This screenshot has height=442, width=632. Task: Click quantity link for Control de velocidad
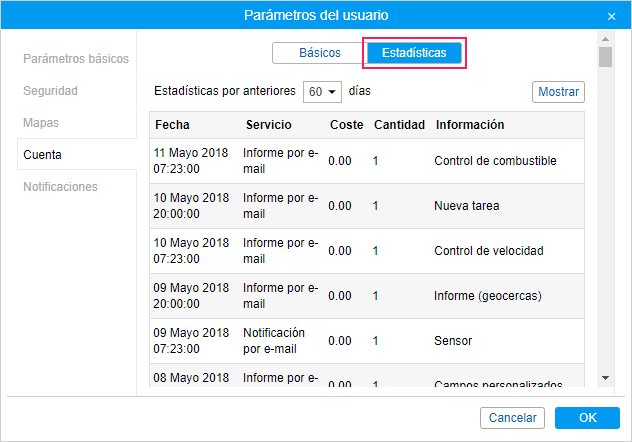pyautogui.click(x=376, y=251)
